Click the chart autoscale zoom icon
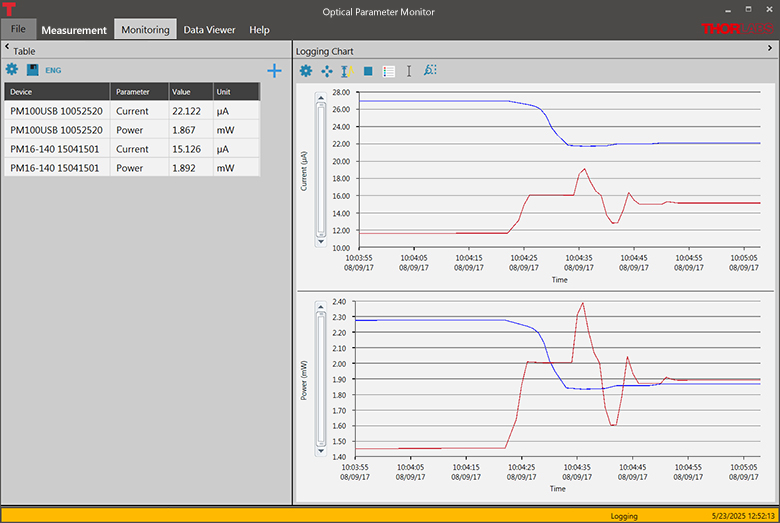The width and height of the screenshot is (780, 523). pos(430,71)
